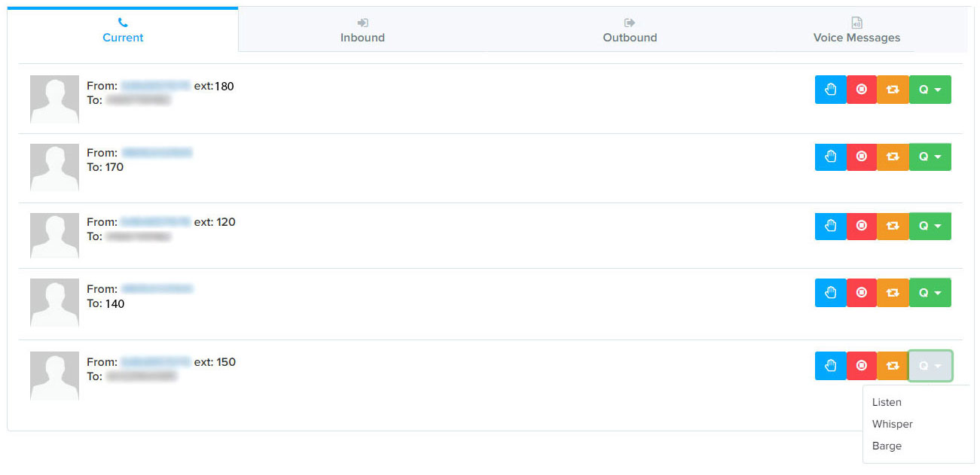Screen dimensions: 980x475
Task: Transfer the call from ext 120
Action: click(x=893, y=226)
